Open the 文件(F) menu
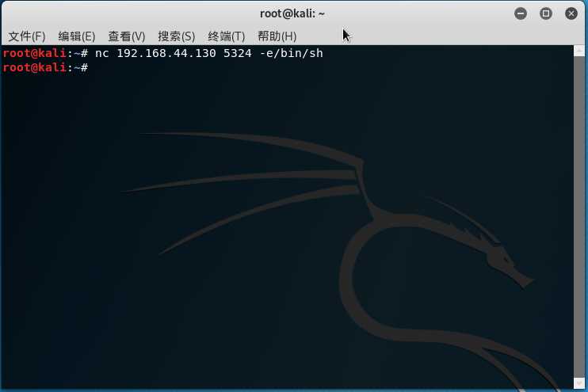This screenshot has width=588, height=392. coord(27,36)
